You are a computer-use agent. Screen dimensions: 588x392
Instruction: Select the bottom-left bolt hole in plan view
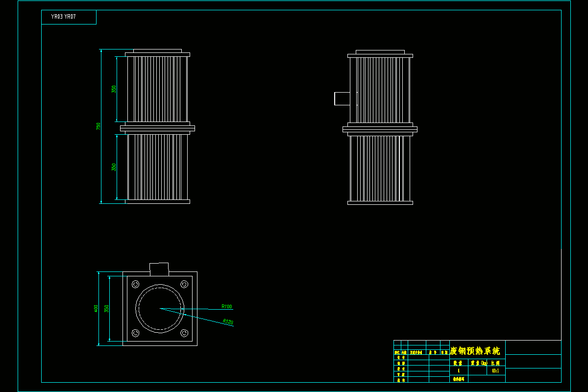[x=136, y=333]
